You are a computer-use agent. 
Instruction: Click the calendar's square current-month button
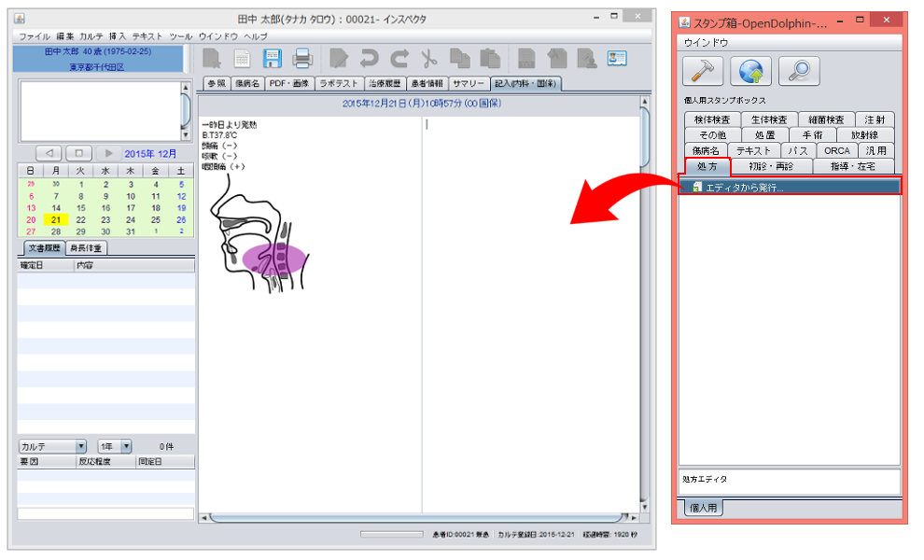pyautogui.click(x=78, y=153)
